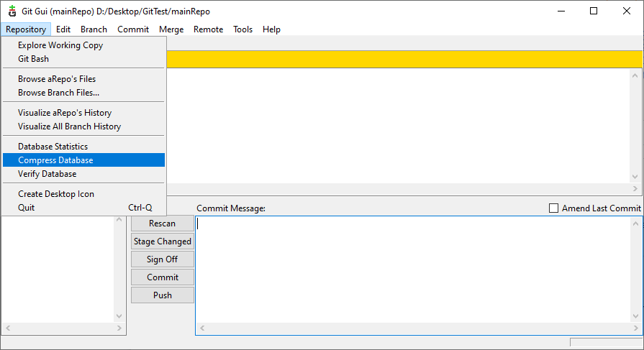Image resolution: width=644 pixels, height=350 pixels.
Task: Open the Edit menu
Action: (63, 29)
